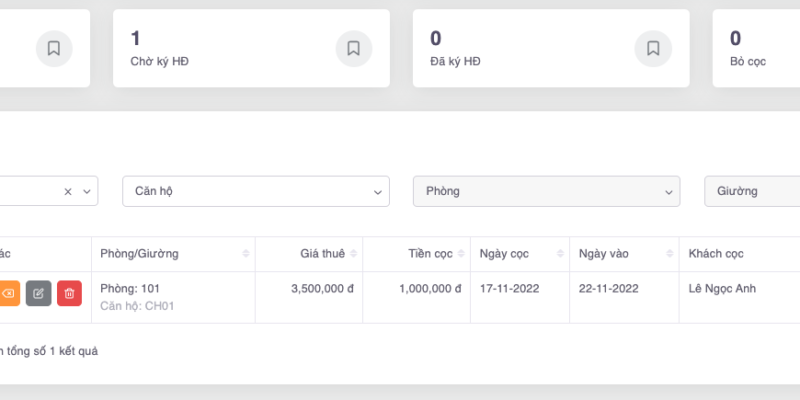Click the leftmost partially visible bookmark icon
Image resolution: width=800 pixels, height=400 pixels.
coord(54,48)
